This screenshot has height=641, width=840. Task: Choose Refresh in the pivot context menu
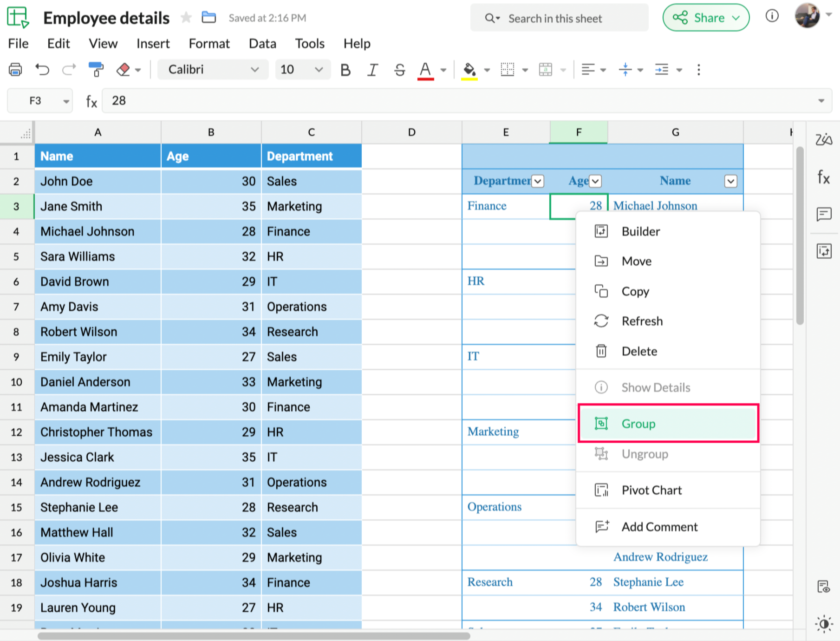point(642,321)
